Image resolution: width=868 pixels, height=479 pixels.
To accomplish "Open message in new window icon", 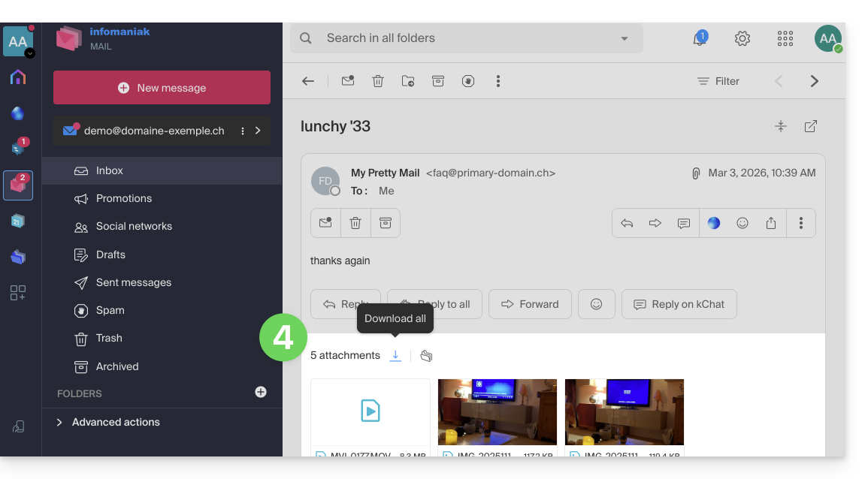I will tap(811, 126).
